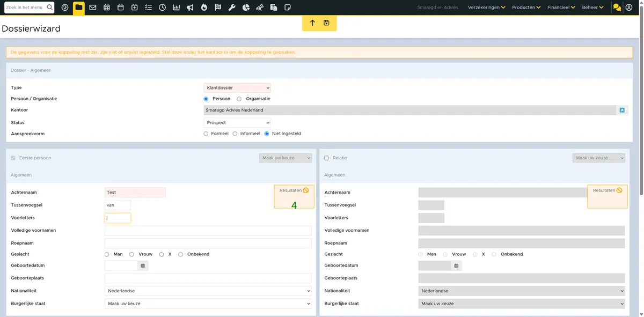Select Man for first person's Geslacht
This screenshot has height=317, width=644.
point(107,254)
